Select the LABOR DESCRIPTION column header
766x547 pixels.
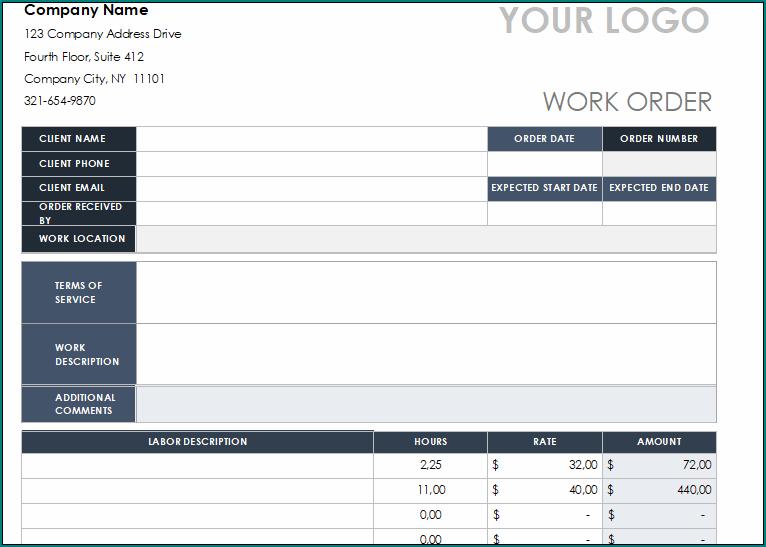[197, 442]
